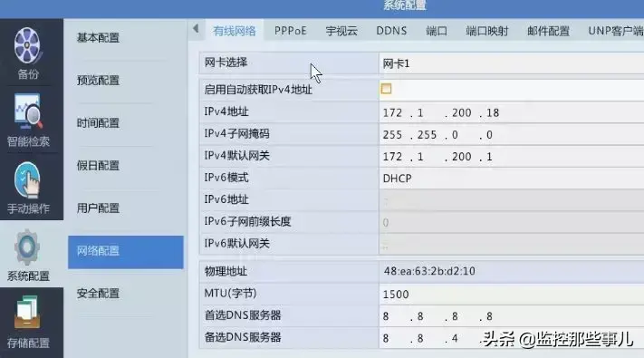Open the 存储配置 storage icon
644x358 pixels.
[27, 313]
